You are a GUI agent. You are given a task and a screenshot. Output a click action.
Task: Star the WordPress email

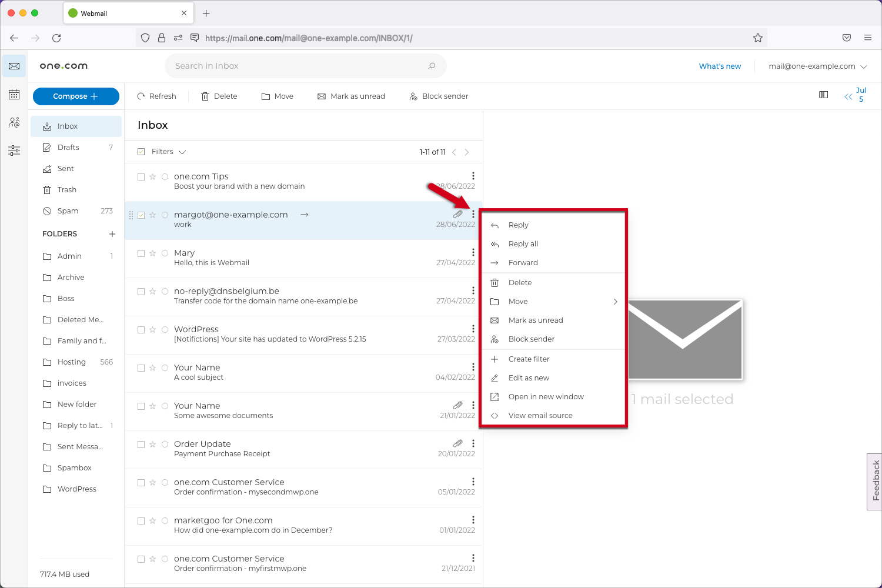152,329
